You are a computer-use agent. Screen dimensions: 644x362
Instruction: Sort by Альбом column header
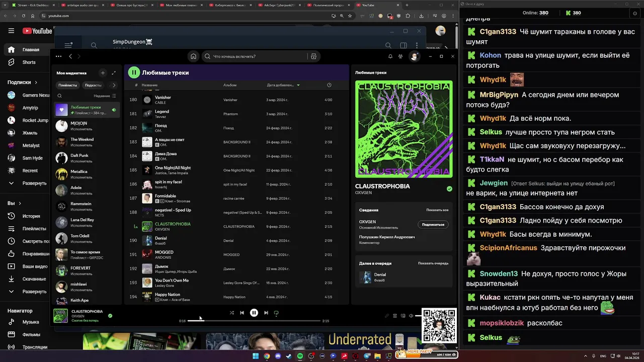(x=230, y=85)
